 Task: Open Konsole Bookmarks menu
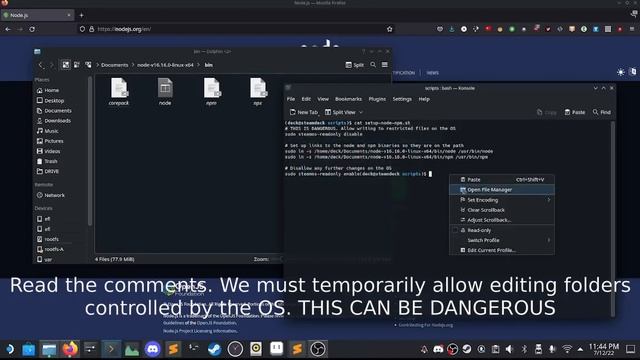click(x=348, y=99)
